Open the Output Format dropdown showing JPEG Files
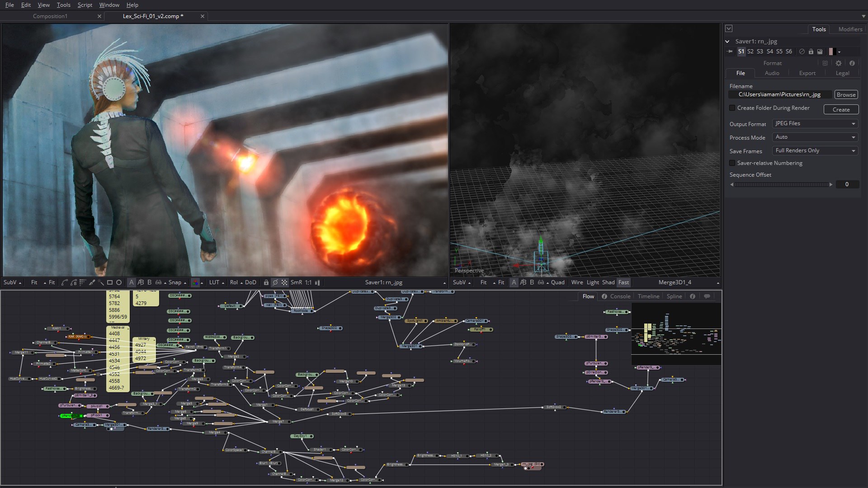This screenshot has width=868, height=488. click(815, 123)
